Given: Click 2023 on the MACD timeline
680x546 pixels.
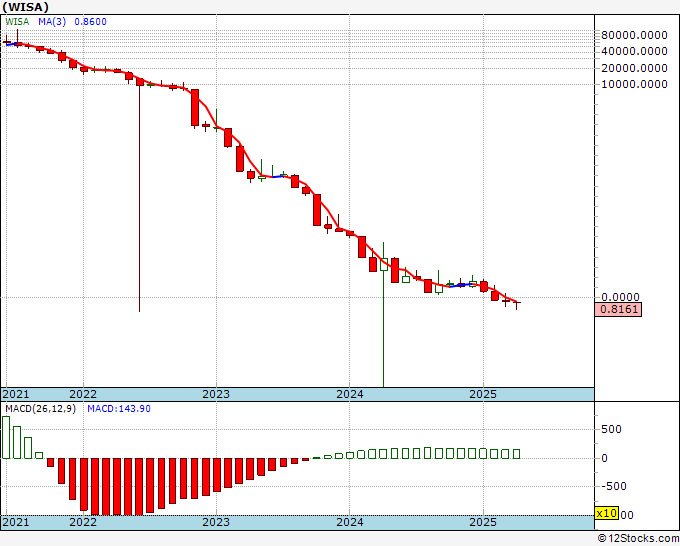Looking at the screenshot, I should pos(216,522).
